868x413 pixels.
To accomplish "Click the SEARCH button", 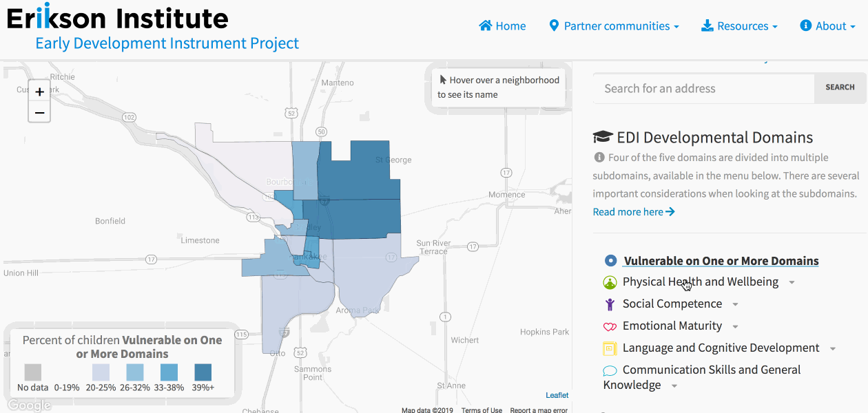I will point(840,88).
